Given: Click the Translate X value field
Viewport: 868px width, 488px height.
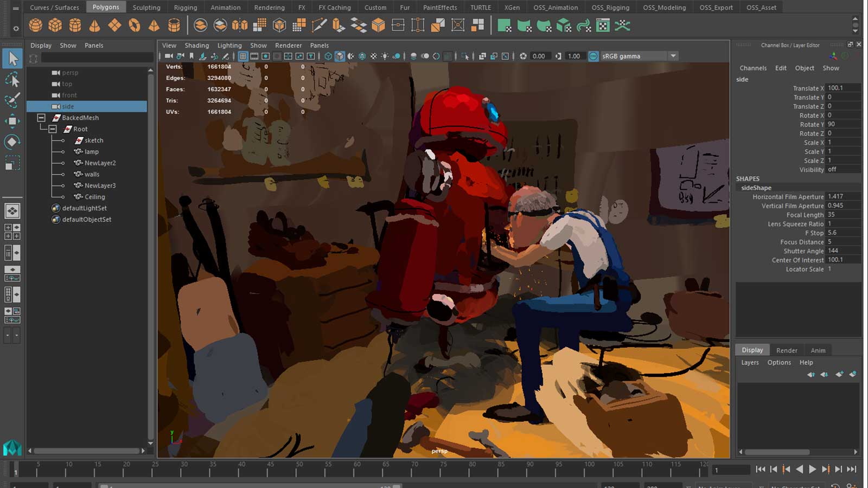Looking at the screenshot, I should point(844,88).
